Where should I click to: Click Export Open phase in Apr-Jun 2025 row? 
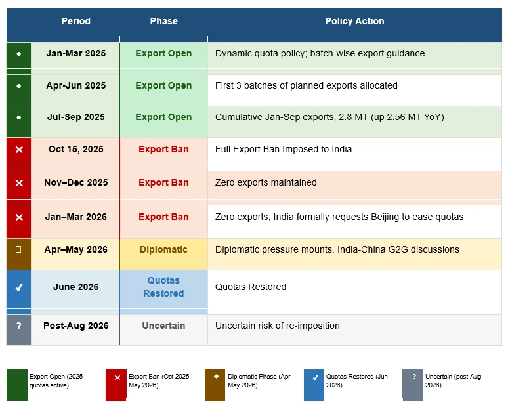point(163,90)
